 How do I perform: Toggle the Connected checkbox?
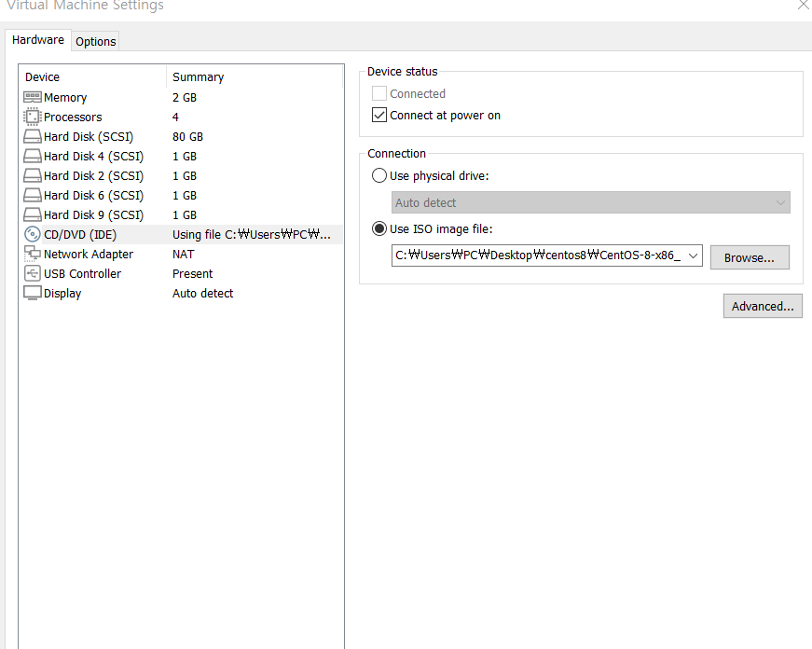[x=379, y=93]
